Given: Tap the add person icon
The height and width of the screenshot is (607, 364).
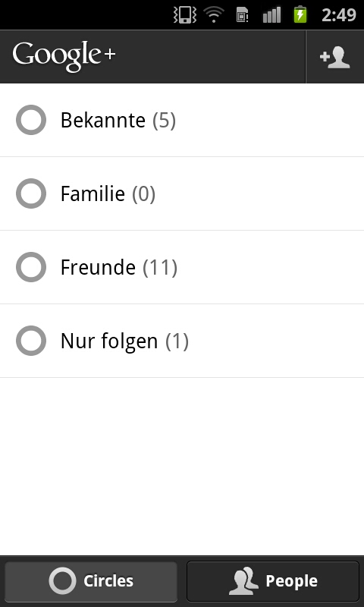Looking at the screenshot, I should pos(334,58).
